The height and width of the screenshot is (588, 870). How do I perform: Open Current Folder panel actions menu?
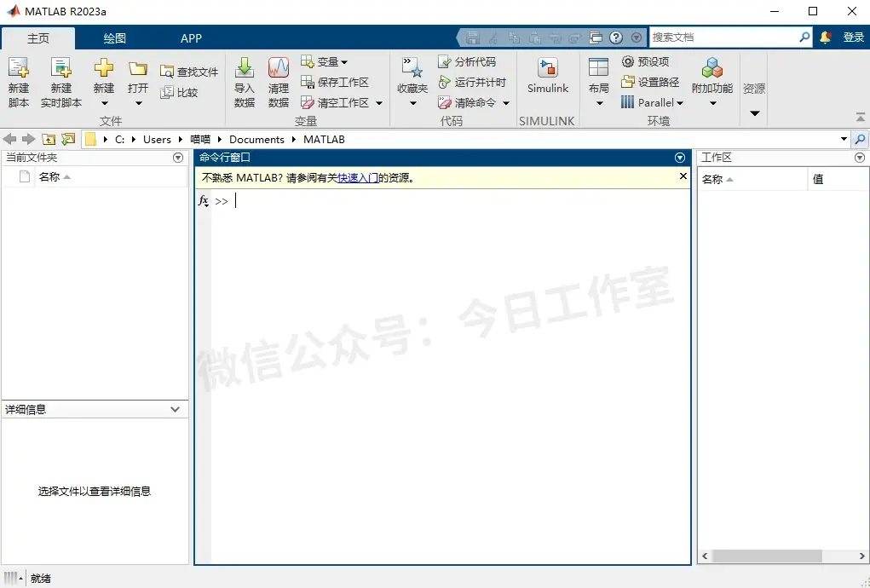click(178, 158)
